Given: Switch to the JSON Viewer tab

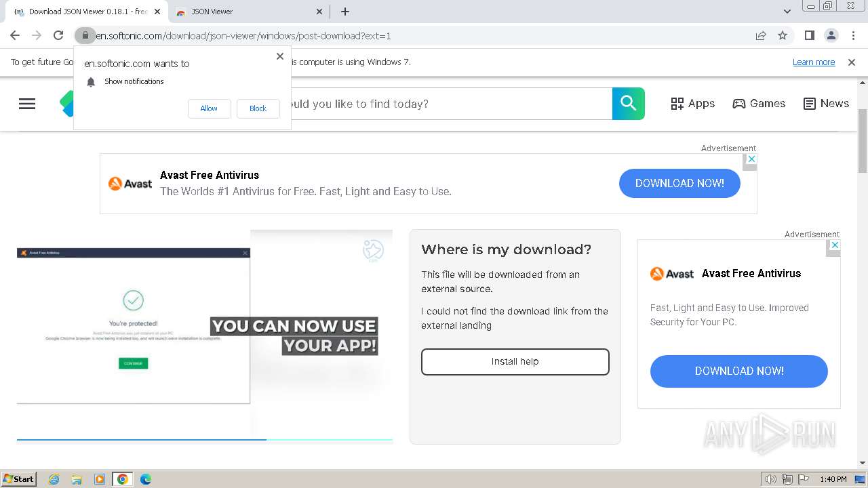Looking at the screenshot, I should click(248, 12).
